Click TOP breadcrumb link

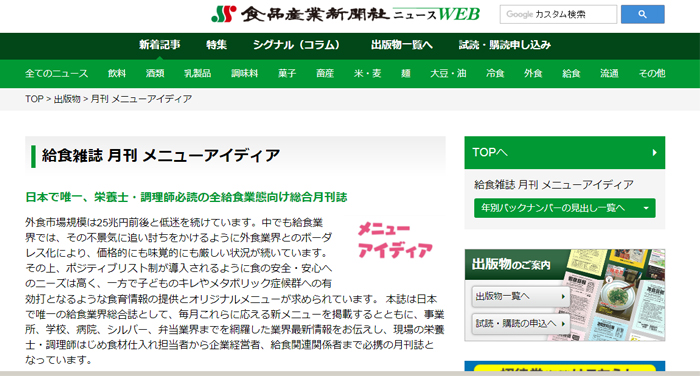(x=34, y=99)
